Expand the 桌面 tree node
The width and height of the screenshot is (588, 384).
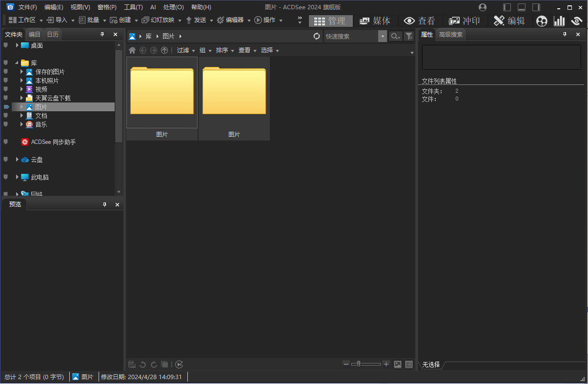click(x=17, y=45)
